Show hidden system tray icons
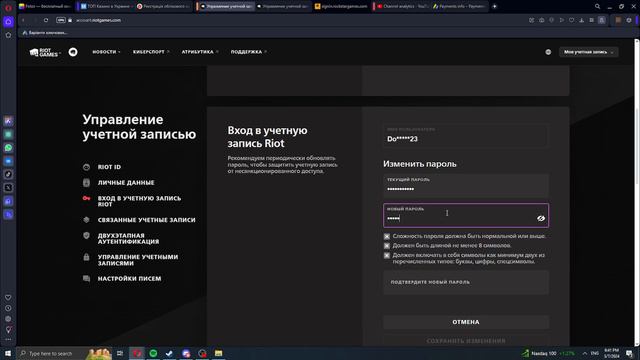 [584, 353]
